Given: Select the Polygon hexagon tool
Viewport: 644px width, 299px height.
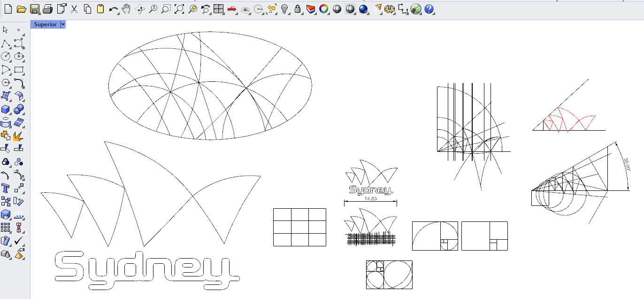Looking at the screenshot, I should [x=6, y=83].
